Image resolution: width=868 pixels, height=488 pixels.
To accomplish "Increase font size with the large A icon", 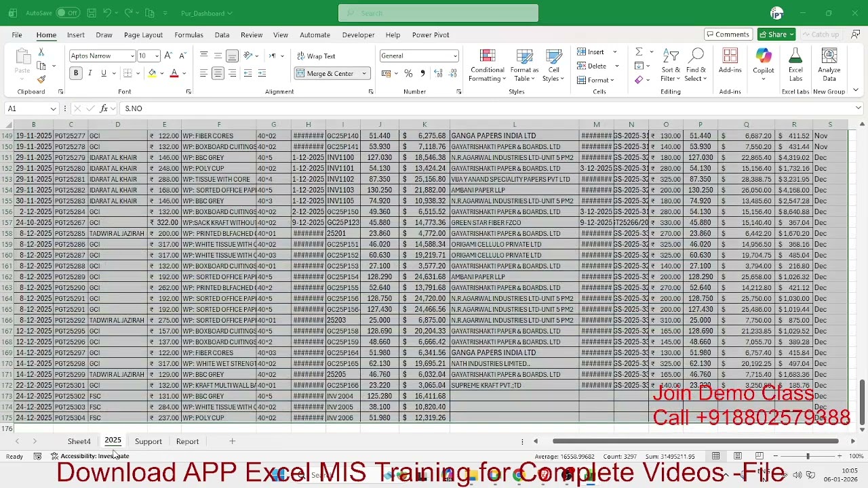I will (x=168, y=56).
